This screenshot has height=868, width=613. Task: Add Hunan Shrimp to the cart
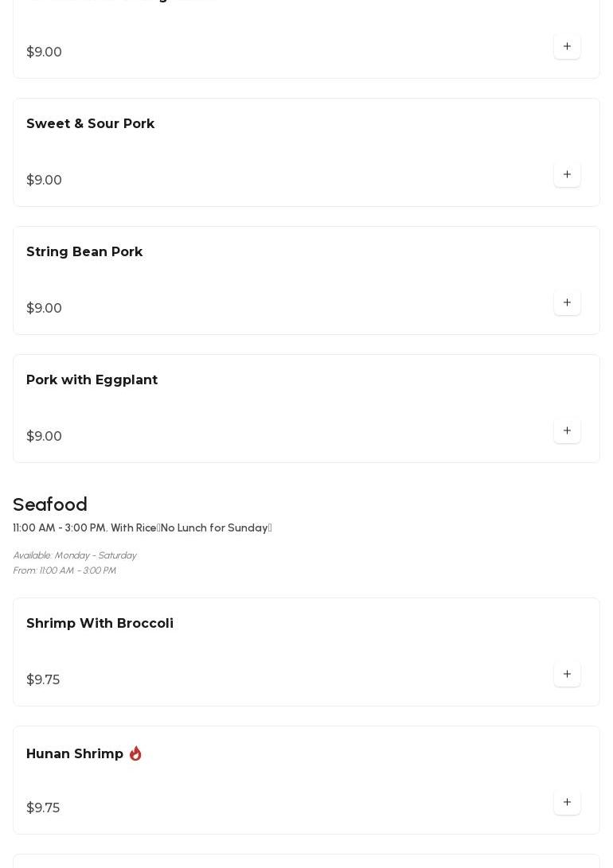[x=567, y=802]
